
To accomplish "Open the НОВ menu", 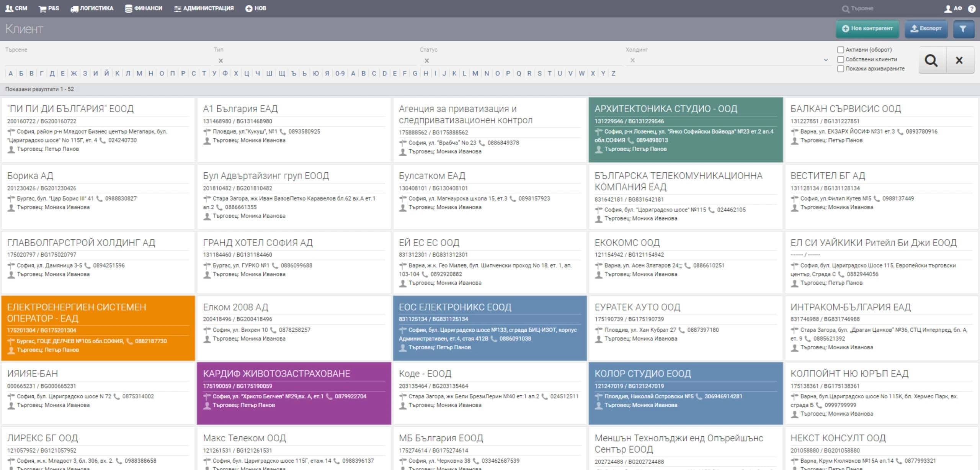I will [x=256, y=8].
